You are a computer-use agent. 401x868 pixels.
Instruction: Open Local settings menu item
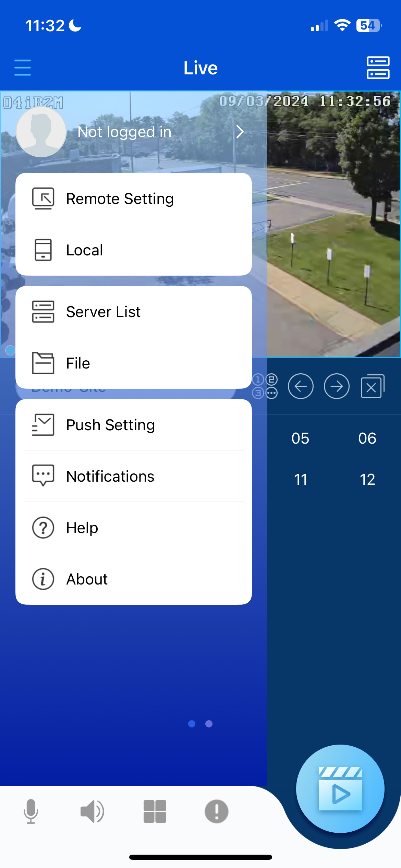[134, 250]
